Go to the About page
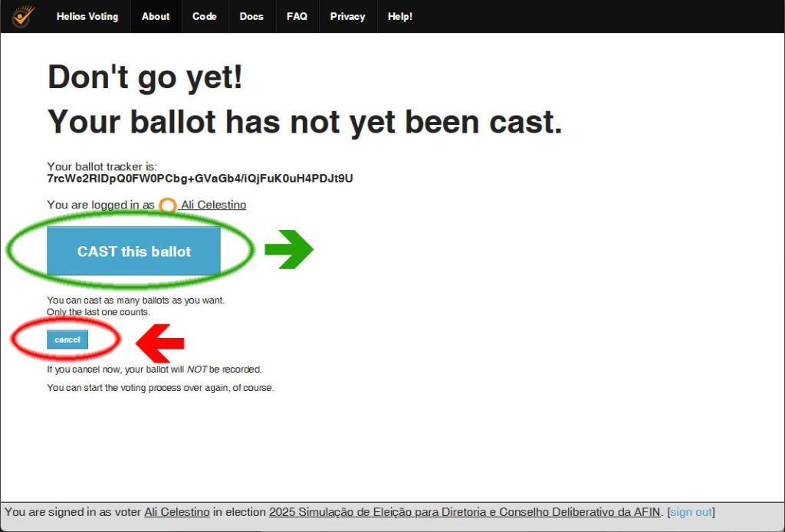Image resolution: width=785 pixels, height=532 pixels. tap(156, 16)
